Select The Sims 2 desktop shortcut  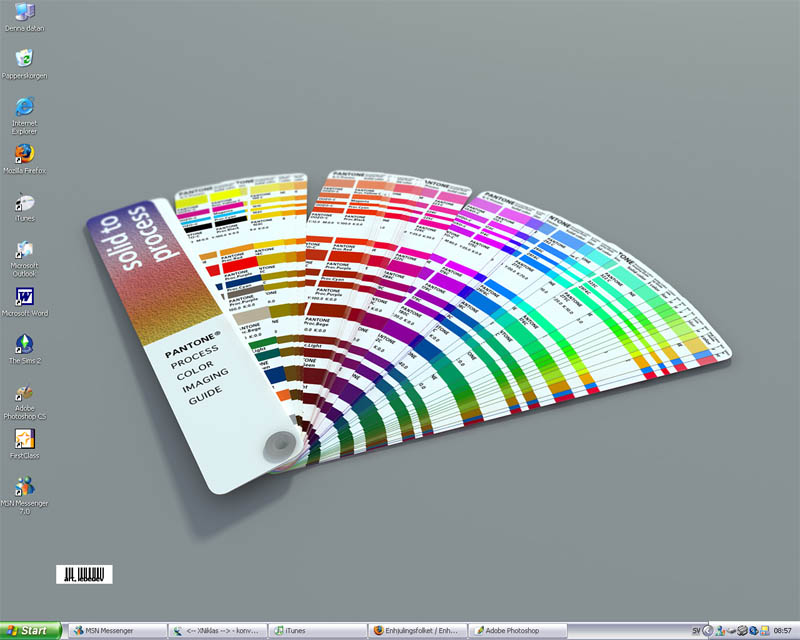(x=24, y=349)
